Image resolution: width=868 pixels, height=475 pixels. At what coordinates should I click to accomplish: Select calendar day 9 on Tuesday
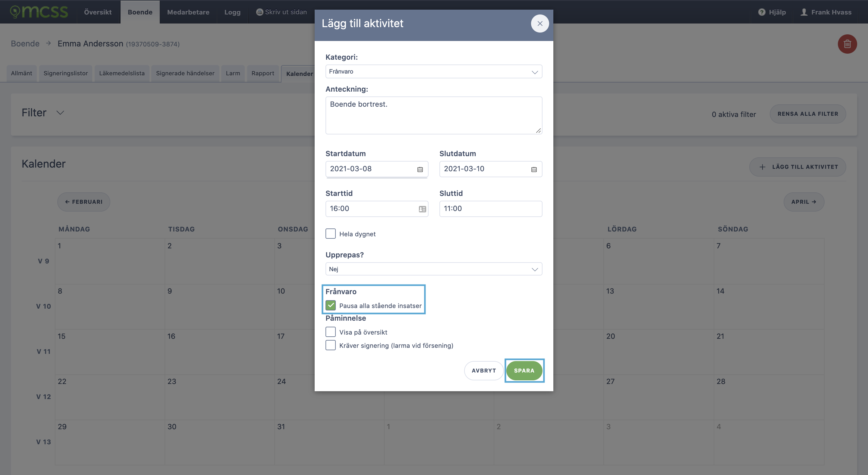[220, 307]
